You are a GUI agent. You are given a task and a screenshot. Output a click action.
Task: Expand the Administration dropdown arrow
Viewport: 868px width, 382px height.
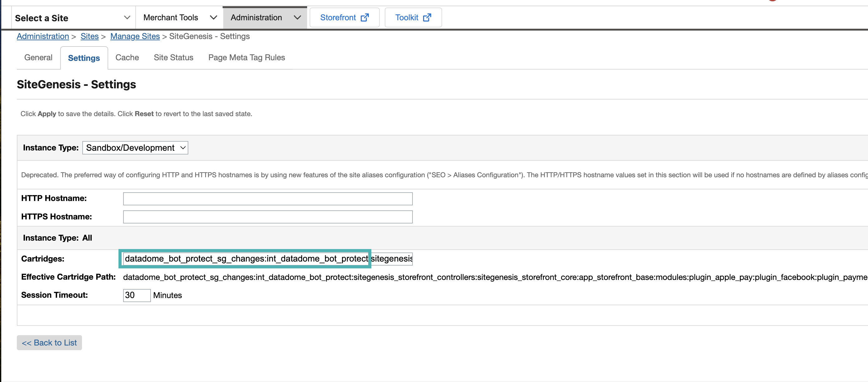pyautogui.click(x=297, y=17)
